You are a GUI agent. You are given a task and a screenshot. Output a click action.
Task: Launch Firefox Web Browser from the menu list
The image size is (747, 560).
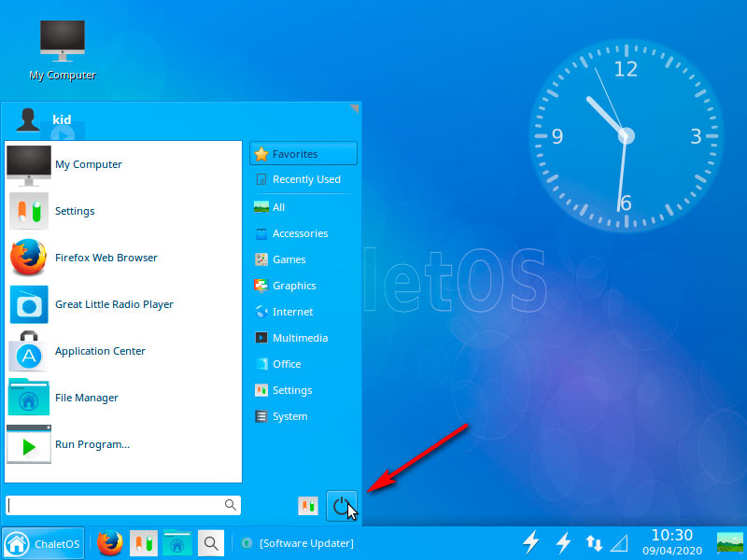click(123, 258)
